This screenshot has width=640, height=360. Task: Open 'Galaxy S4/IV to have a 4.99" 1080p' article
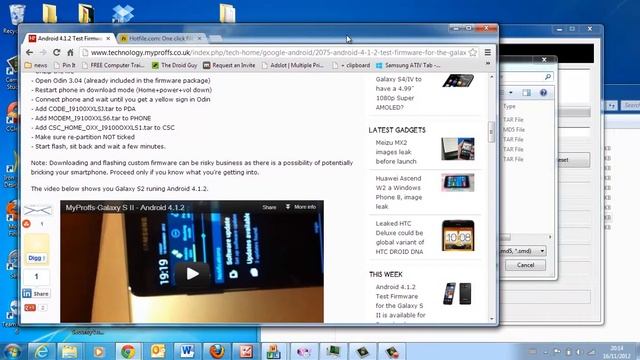pyautogui.click(x=399, y=93)
